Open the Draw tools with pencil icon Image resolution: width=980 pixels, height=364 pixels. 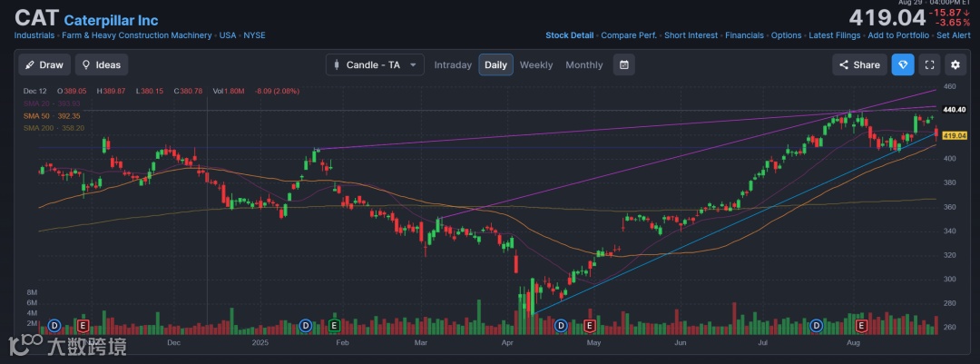[44, 64]
